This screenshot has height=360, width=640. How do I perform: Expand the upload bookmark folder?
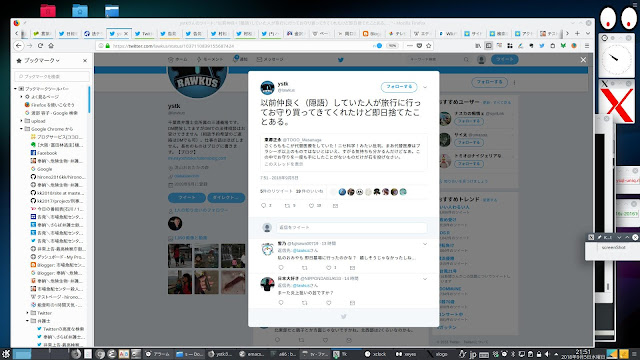[22, 121]
